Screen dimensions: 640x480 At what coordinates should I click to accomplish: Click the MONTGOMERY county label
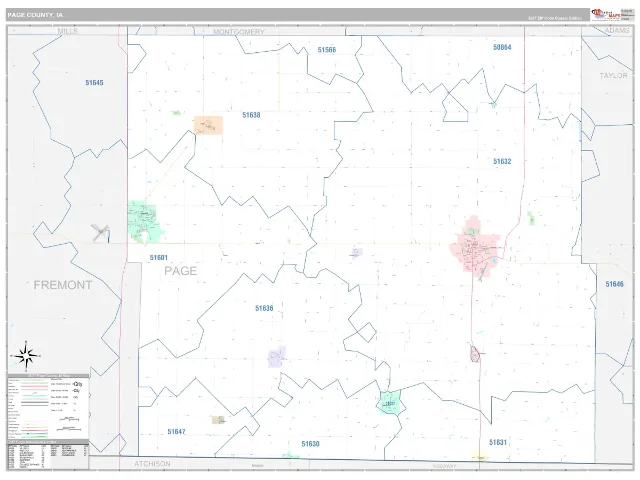(239, 32)
